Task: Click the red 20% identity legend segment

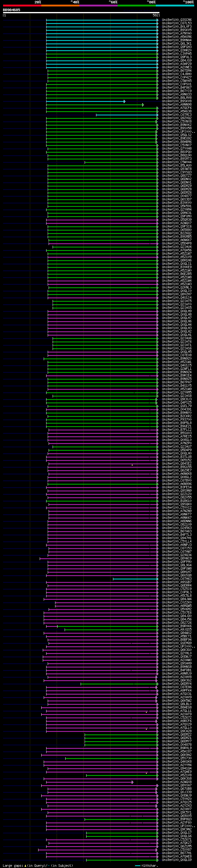Action: click(x=22, y=6)
